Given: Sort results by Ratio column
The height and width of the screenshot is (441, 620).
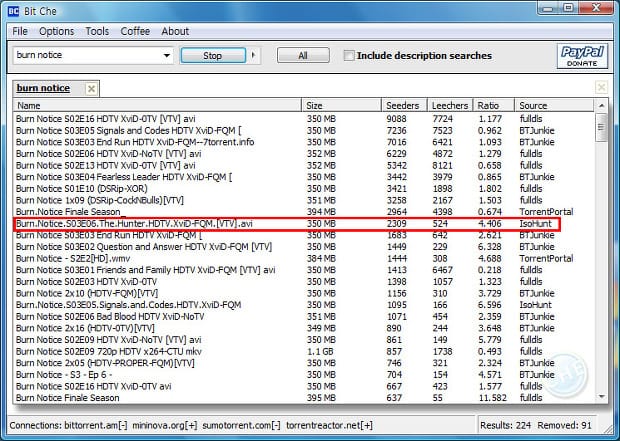Looking at the screenshot, I should (494, 106).
